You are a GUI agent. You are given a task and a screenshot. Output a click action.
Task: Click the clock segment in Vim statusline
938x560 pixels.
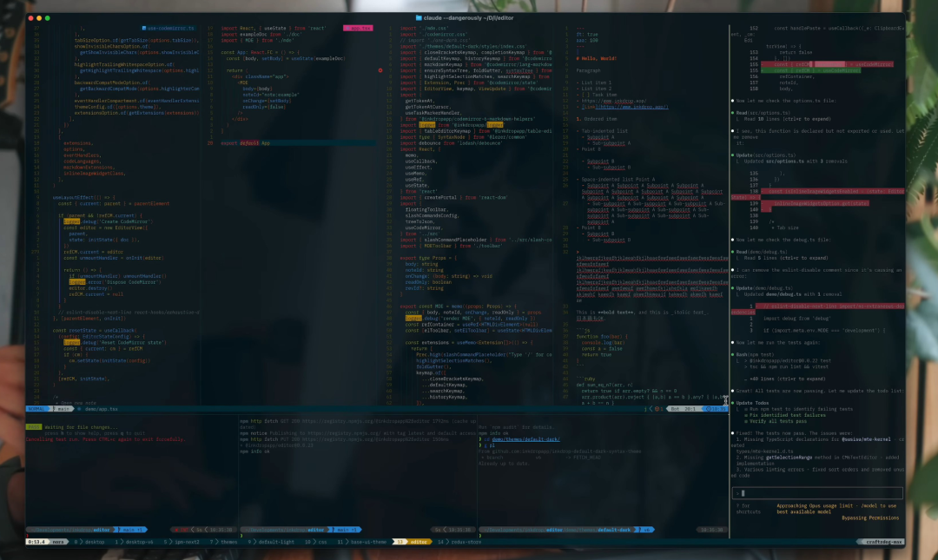tap(716, 409)
